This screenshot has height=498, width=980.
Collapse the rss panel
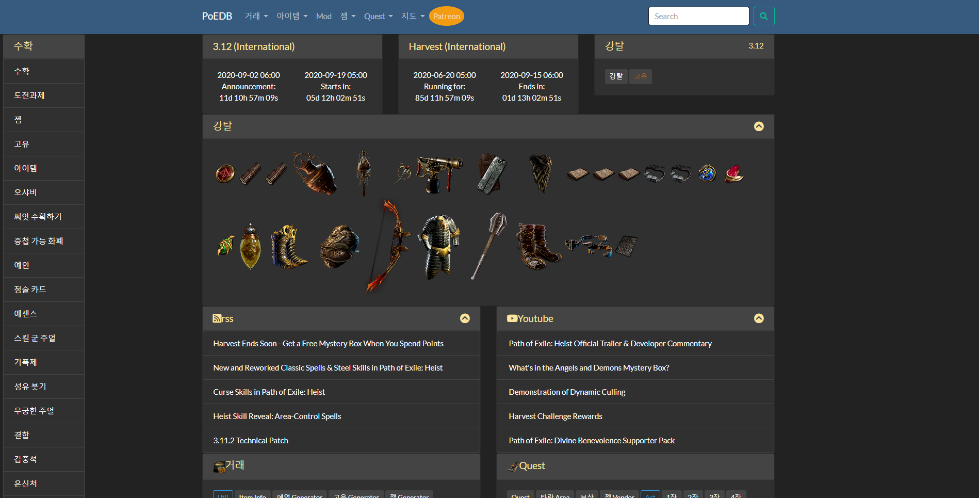click(x=465, y=318)
